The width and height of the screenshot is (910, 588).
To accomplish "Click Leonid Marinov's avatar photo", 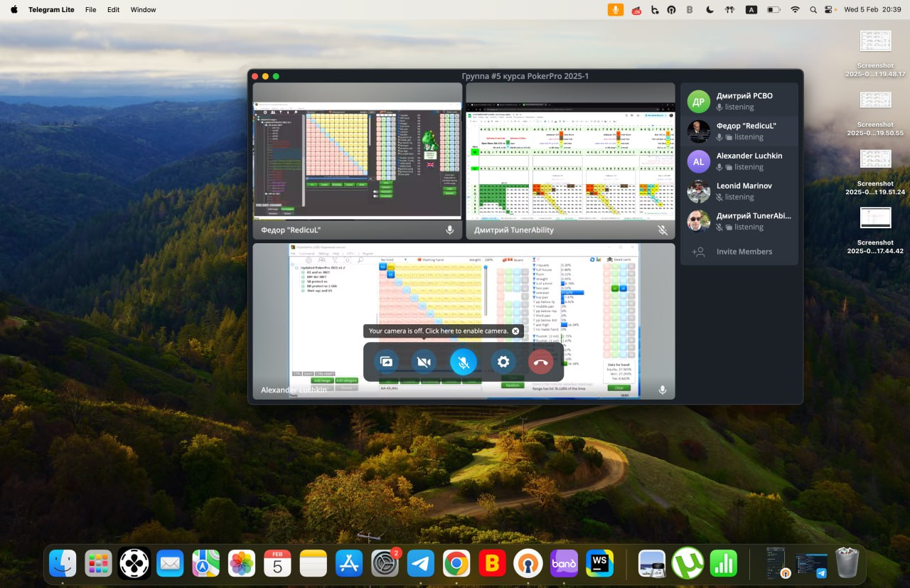I will [x=699, y=191].
